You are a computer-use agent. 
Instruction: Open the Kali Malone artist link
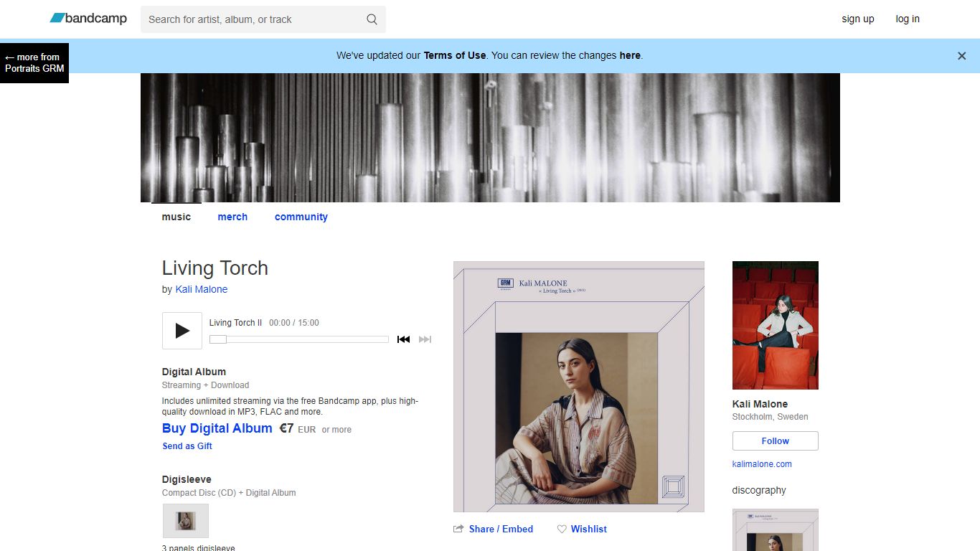click(202, 289)
